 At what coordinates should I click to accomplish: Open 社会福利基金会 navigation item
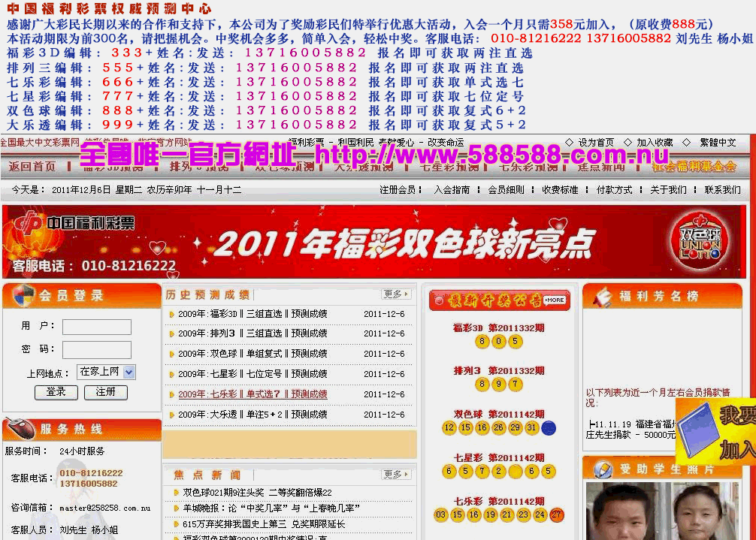pyautogui.click(x=694, y=166)
